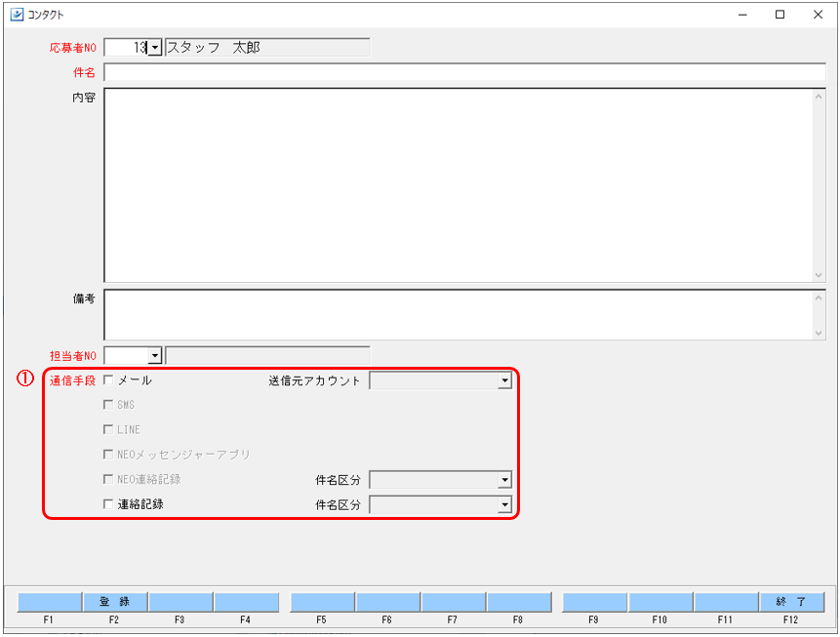Click the blank F1 function button
840x637 pixels.
tap(50, 602)
